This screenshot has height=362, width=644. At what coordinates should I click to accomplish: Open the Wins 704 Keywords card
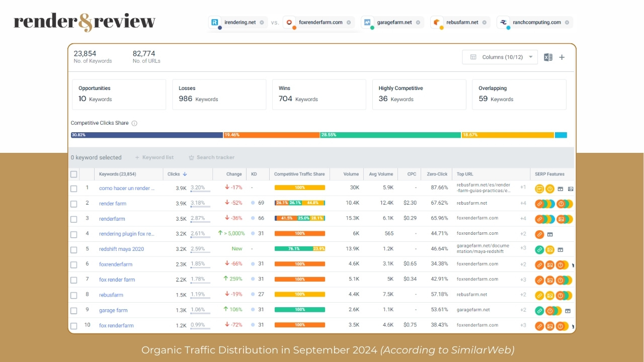click(319, 94)
